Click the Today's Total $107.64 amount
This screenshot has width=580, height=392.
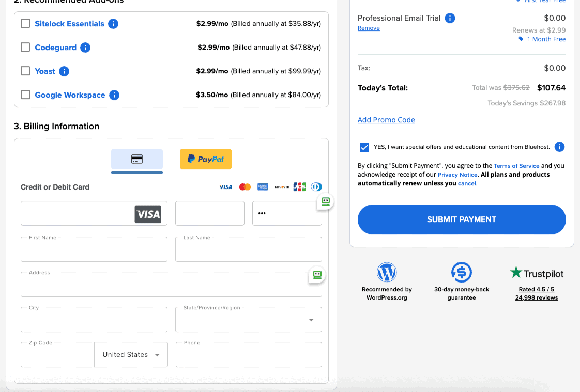(x=551, y=88)
